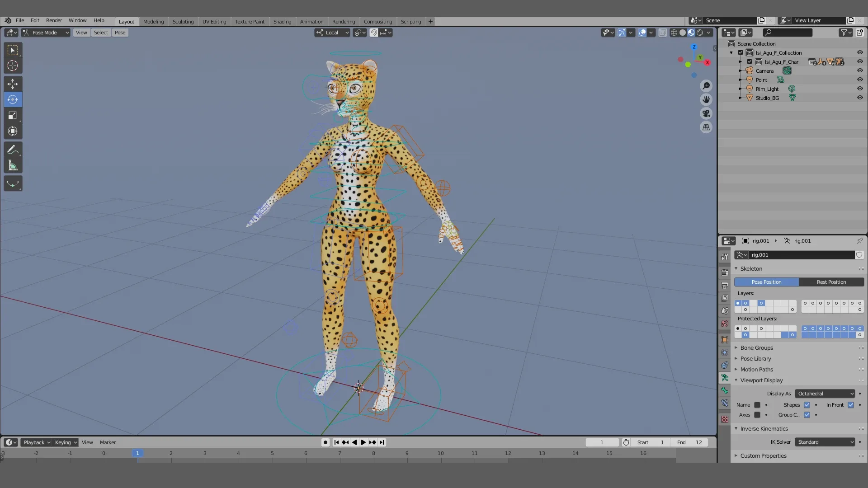Switch to the Shading workspace tab

tap(282, 22)
